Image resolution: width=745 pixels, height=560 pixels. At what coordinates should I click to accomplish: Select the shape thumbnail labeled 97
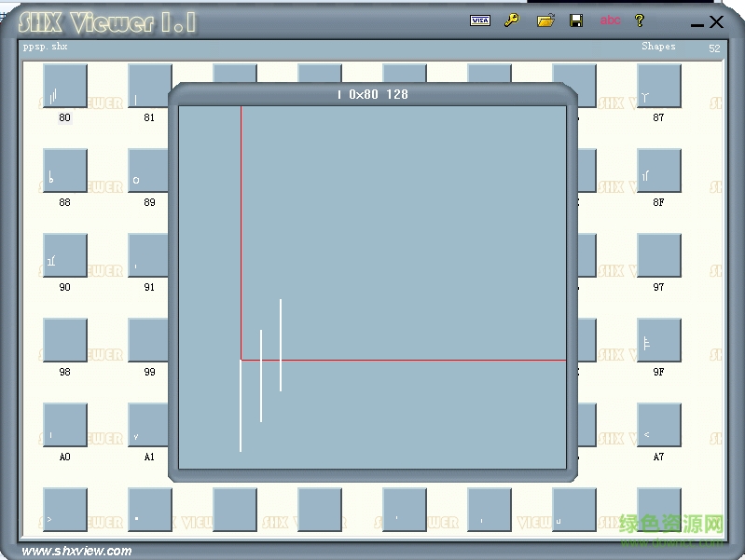[659, 255]
